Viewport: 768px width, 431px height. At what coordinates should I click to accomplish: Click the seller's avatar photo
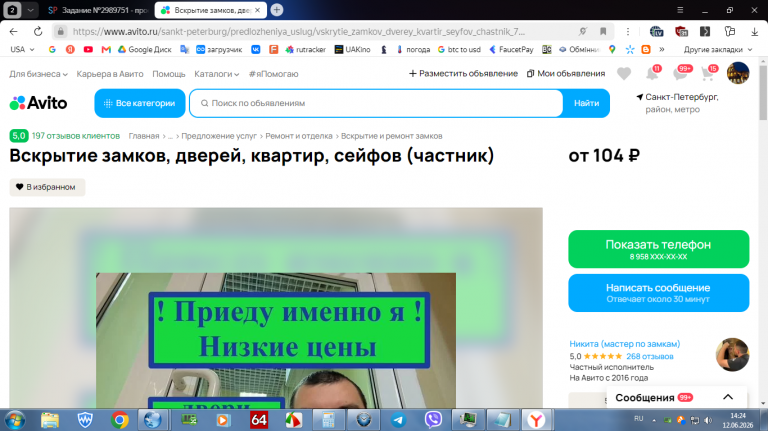732,354
